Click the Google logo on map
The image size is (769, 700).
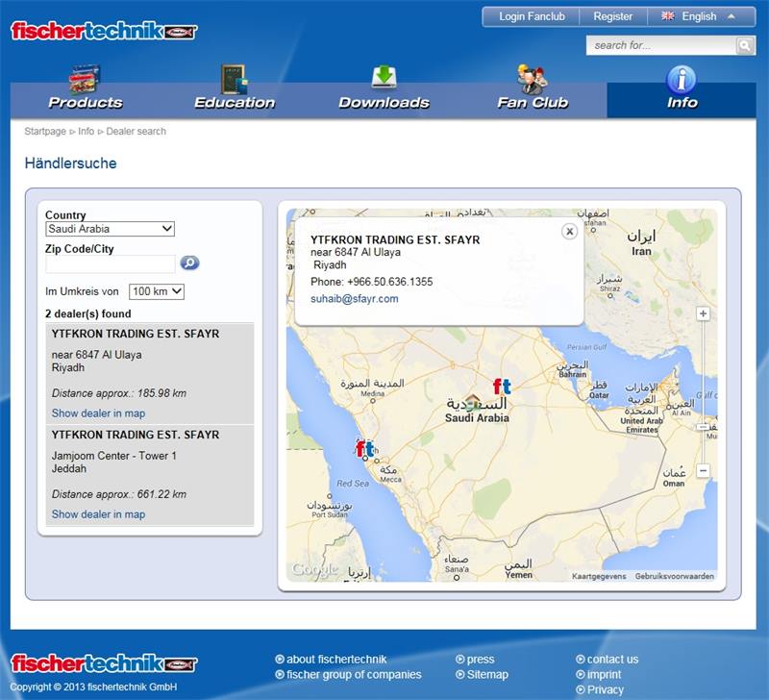314,569
